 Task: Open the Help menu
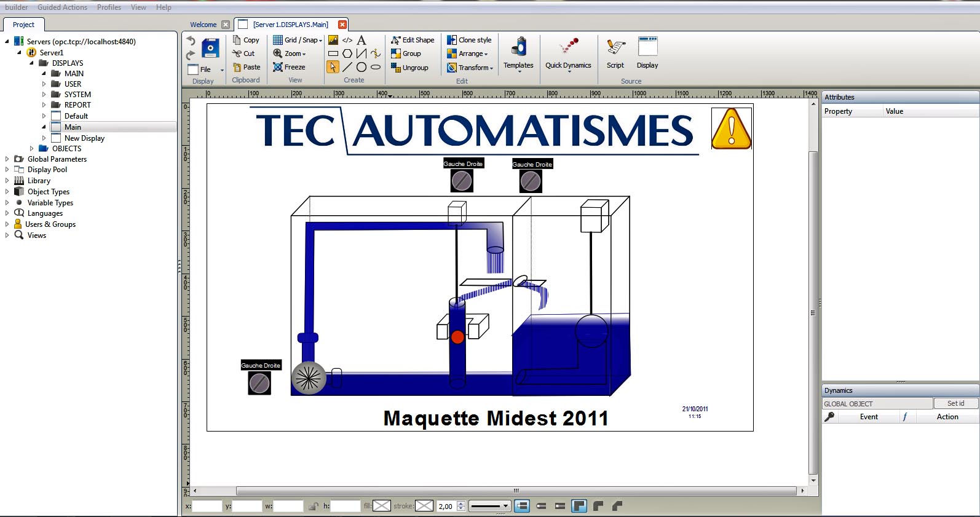click(164, 7)
